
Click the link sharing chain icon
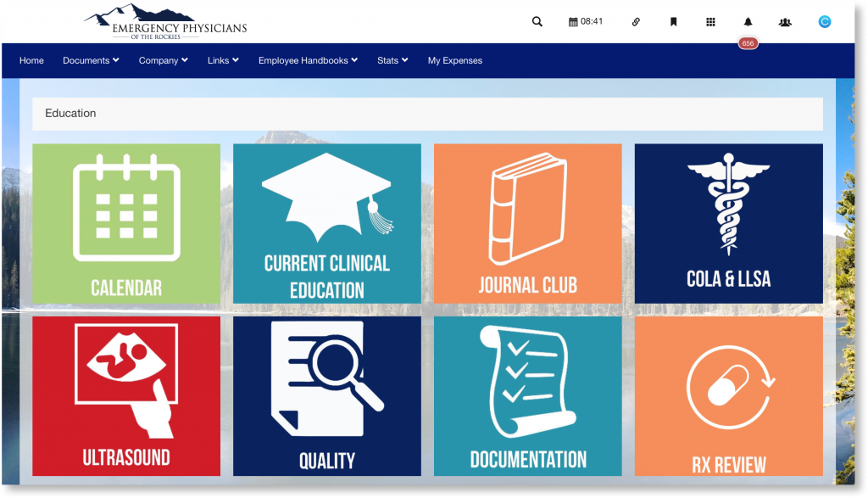click(x=636, y=21)
